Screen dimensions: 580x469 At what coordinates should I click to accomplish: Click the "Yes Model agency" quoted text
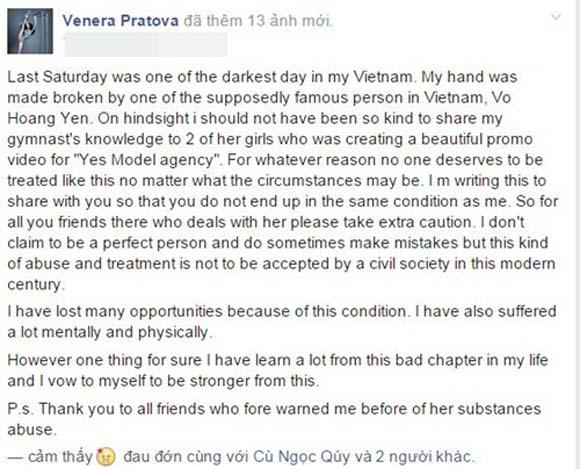point(148,160)
